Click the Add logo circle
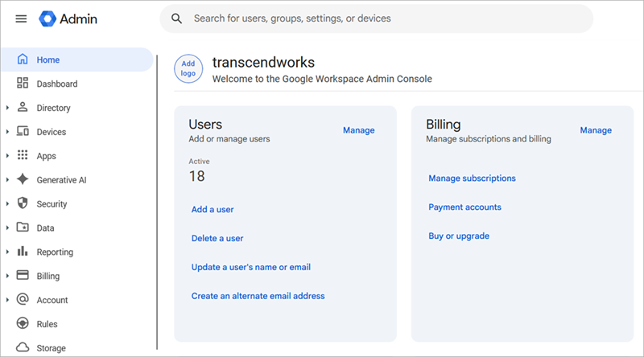Viewport: 644px width, 357px height. click(188, 68)
